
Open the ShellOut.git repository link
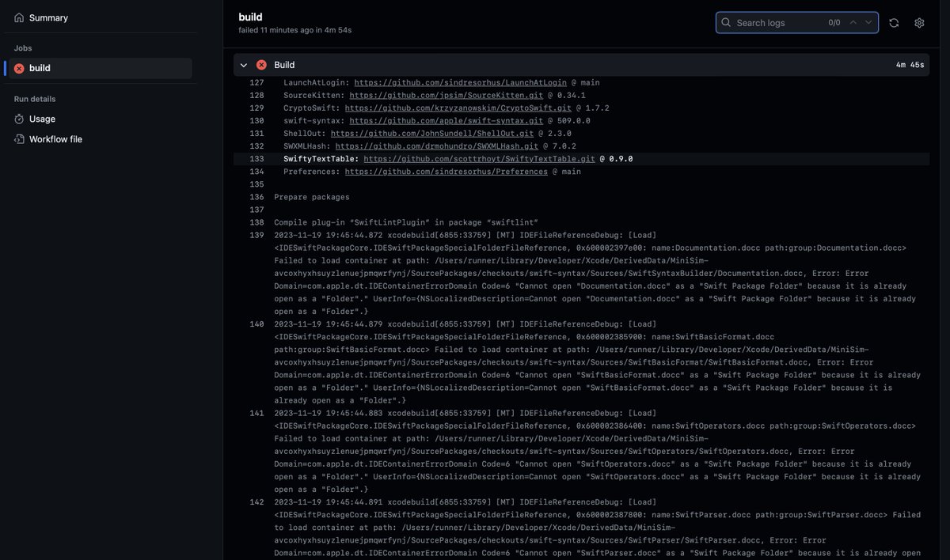coord(432,133)
